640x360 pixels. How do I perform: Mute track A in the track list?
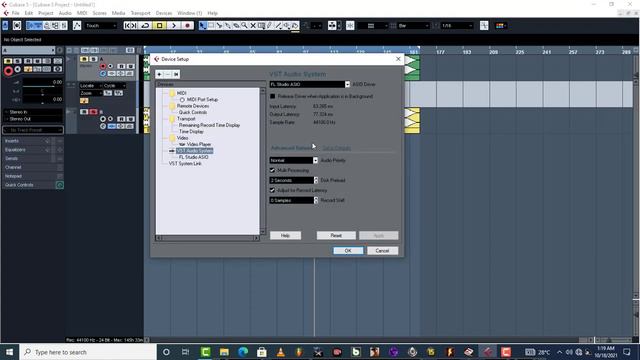pyautogui.click(x=84, y=59)
